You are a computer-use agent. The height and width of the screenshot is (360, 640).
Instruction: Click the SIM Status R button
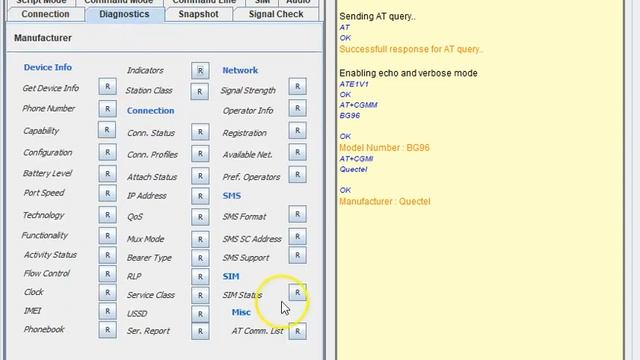point(297,292)
